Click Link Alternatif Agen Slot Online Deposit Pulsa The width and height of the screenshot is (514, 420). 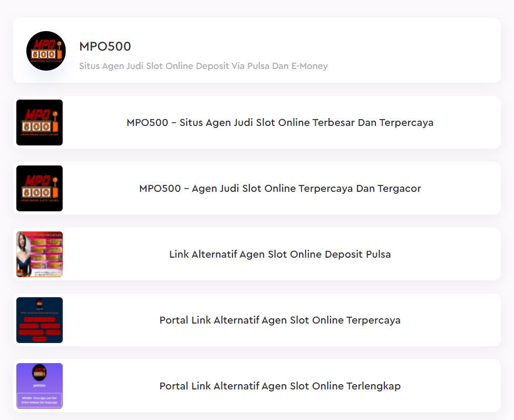coord(279,254)
